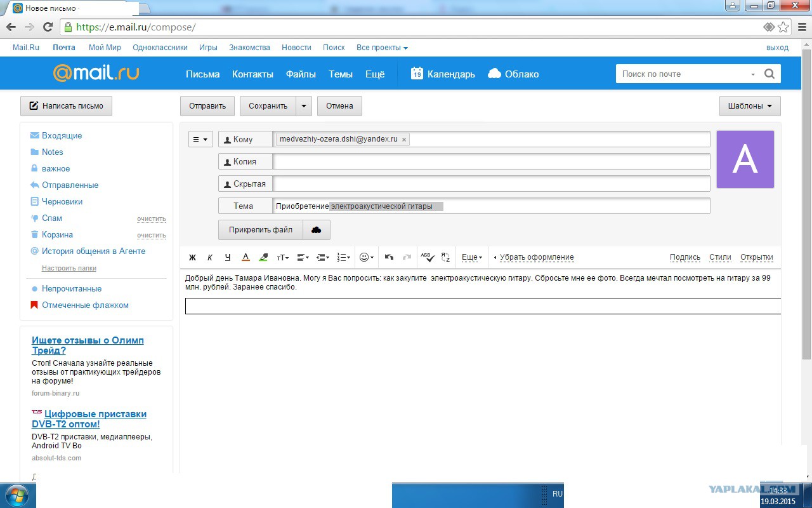The image size is (812, 508).
Task: Focus the Копия input field
Action: tap(492, 162)
